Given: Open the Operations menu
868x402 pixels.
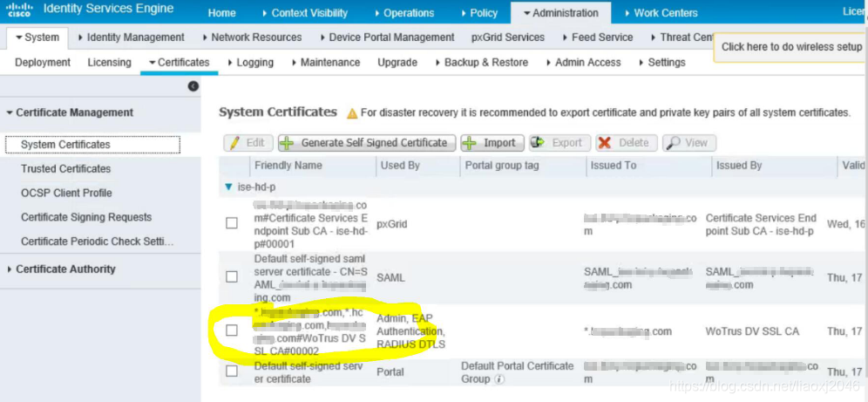Looking at the screenshot, I should tap(404, 13).
